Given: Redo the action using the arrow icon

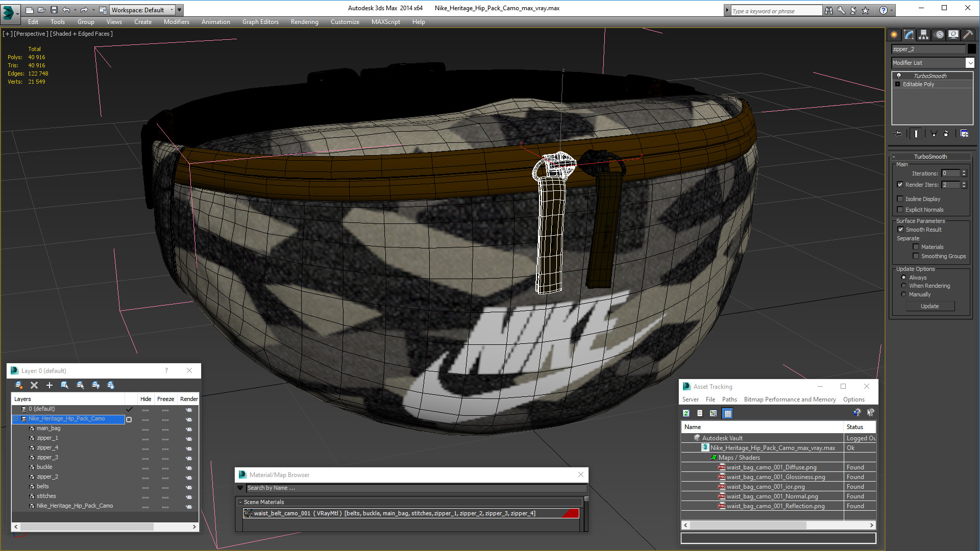Looking at the screenshot, I should coord(84,10).
